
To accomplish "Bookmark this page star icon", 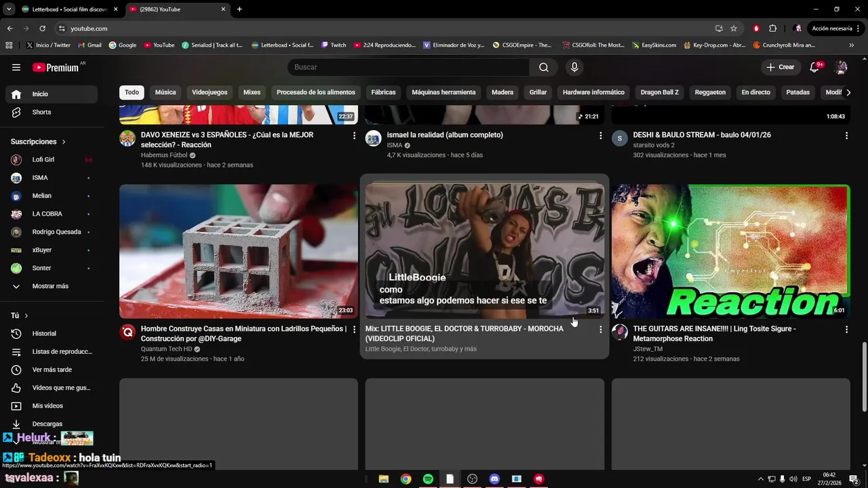I will point(734,28).
